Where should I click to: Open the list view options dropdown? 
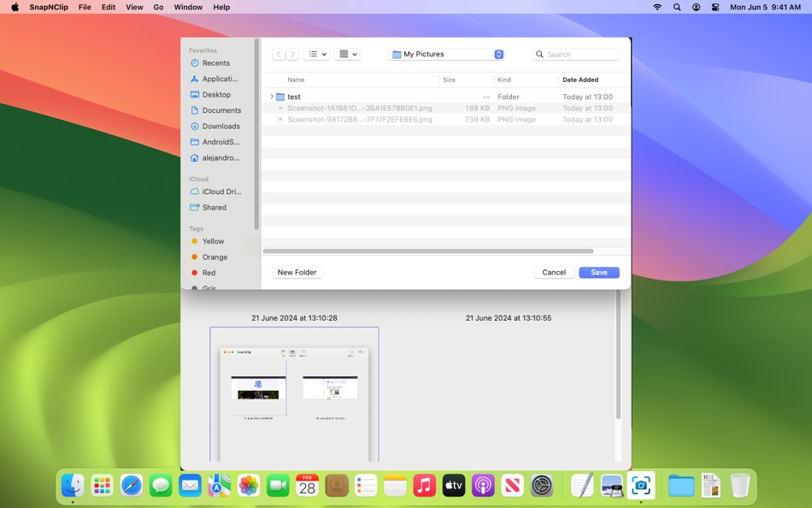[x=316, y=54]
